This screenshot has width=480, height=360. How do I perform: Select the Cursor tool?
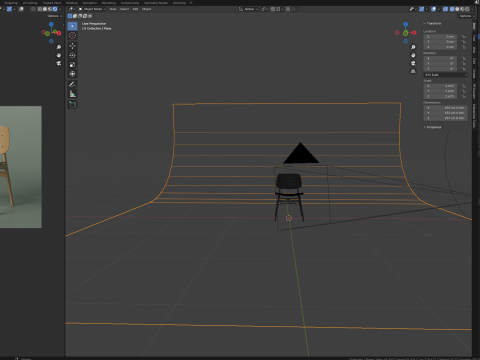click(72, 35)
